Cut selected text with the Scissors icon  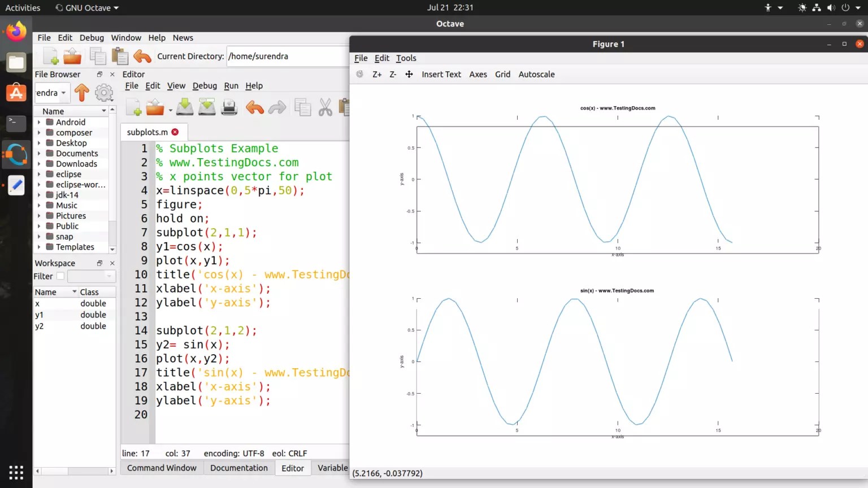pos(325,107)
